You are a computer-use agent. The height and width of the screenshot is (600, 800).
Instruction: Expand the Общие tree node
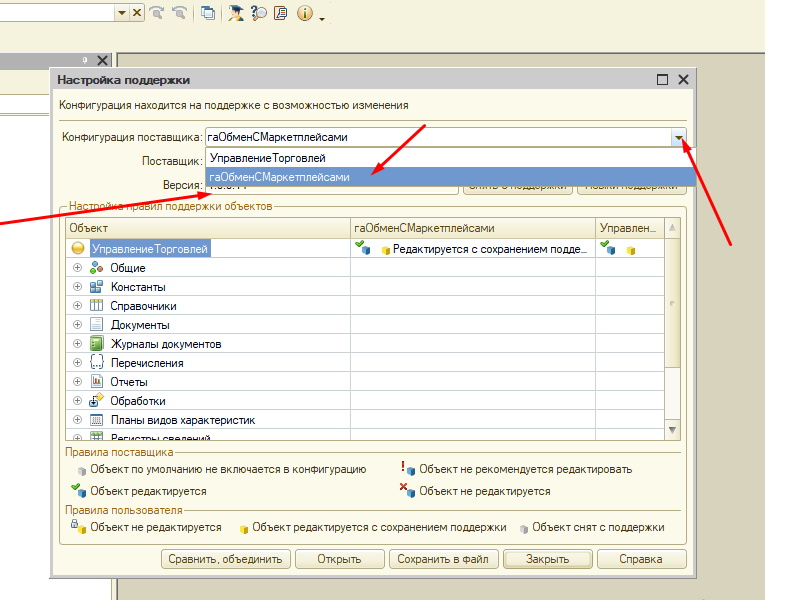point(78,268)
